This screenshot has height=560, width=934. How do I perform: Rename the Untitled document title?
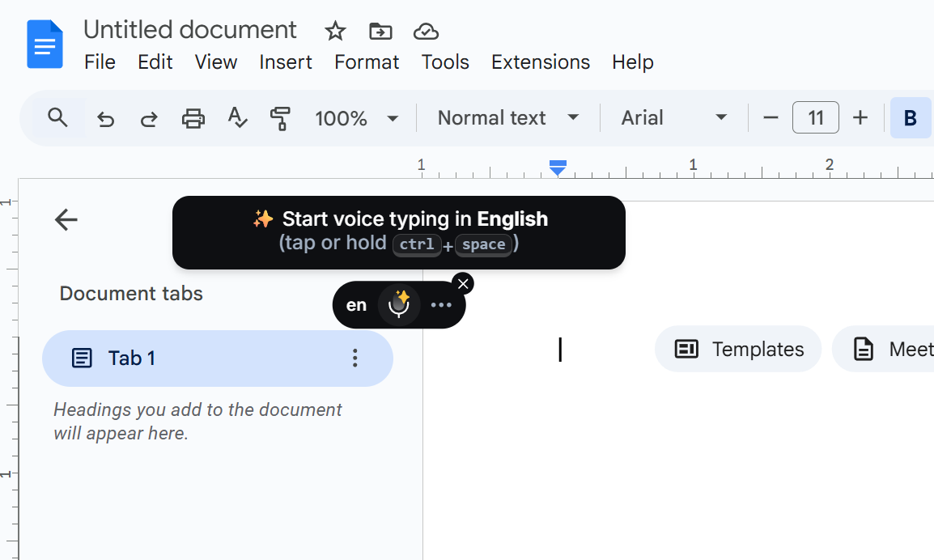click(x=189, y=30)
